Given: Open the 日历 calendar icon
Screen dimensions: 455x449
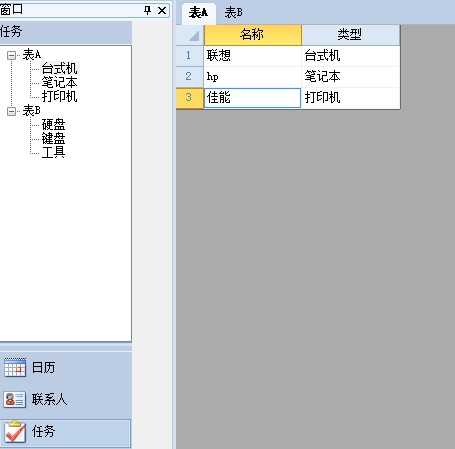Looking at the screenshot, I should (x=15, y=368).
